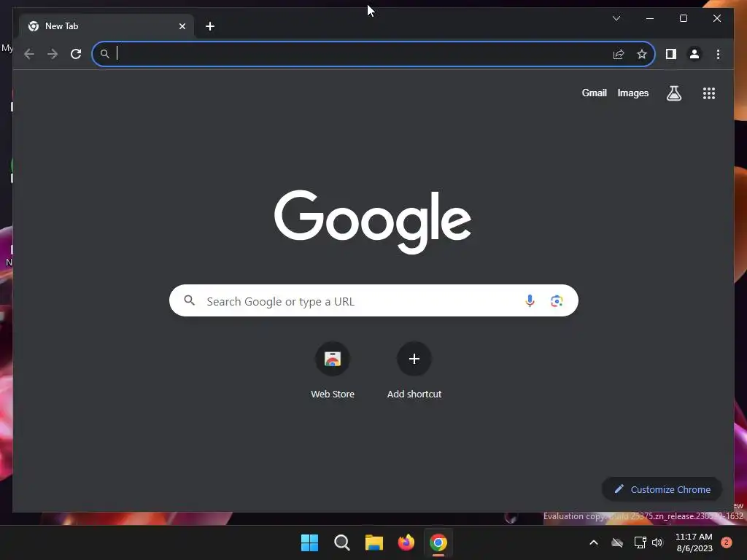Search tabs chevron in title bar
Viewport: 747px width, 560px height.
(616, 18)
